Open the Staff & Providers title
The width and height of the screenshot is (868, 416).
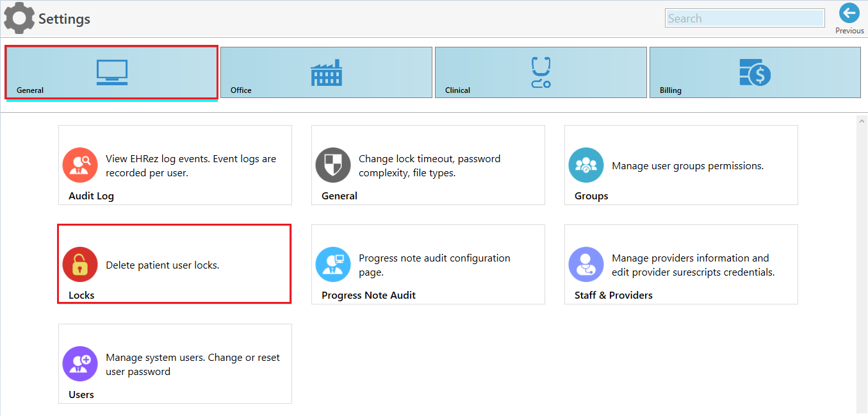[614, 295]
